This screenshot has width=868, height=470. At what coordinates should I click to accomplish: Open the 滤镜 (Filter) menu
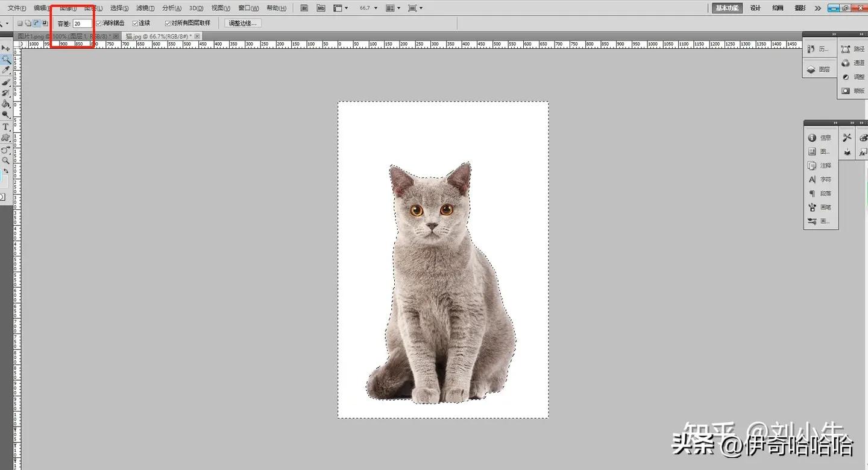(x=145, y=8)
